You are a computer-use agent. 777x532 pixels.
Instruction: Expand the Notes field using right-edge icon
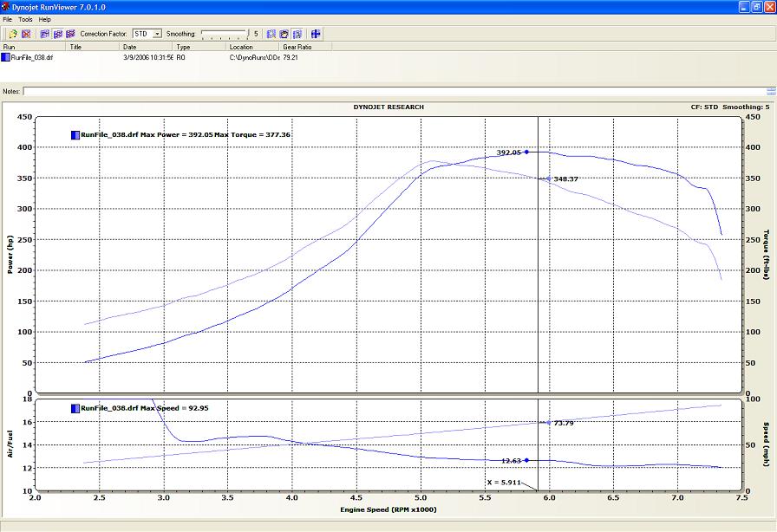(x=771, y=91)
